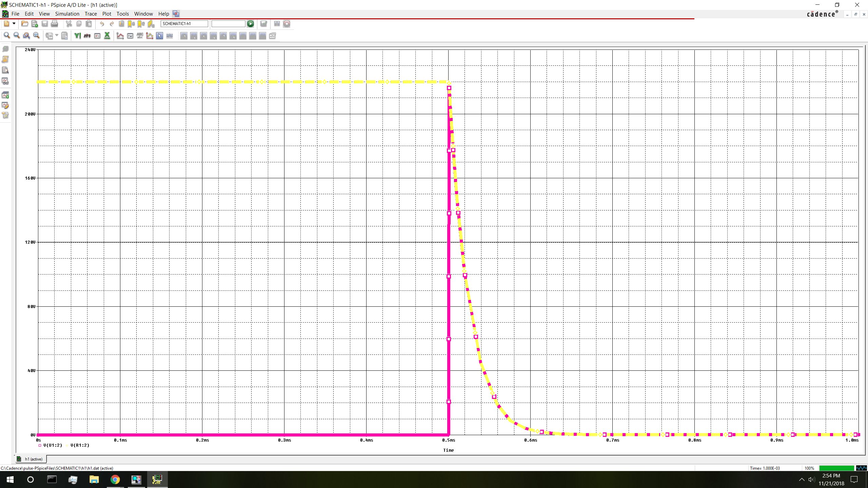
Task: Click the green X Log X Axis icon
Action: click(107, 36)
